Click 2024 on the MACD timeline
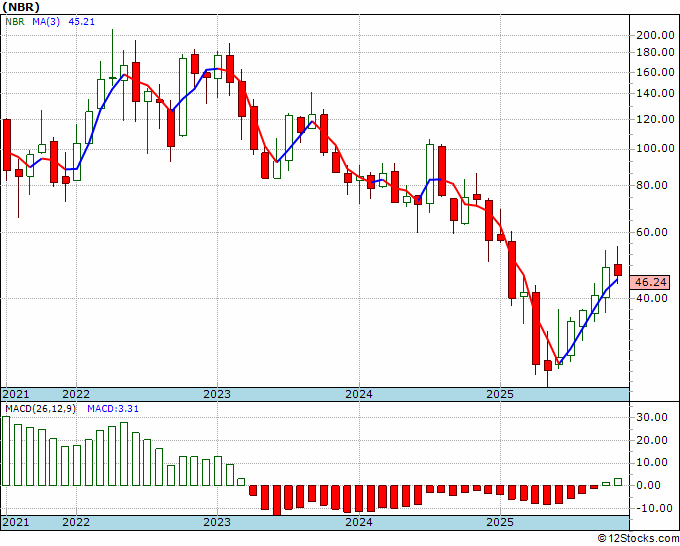The width and height of the screenshot is (680, 546). pyautogui.click(x=359, y=522)
